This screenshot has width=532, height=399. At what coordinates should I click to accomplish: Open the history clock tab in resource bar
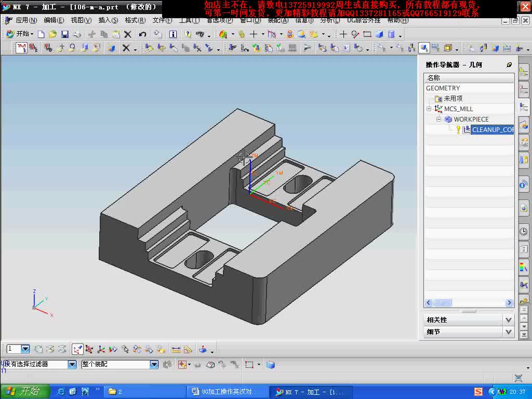pos(524,232)
